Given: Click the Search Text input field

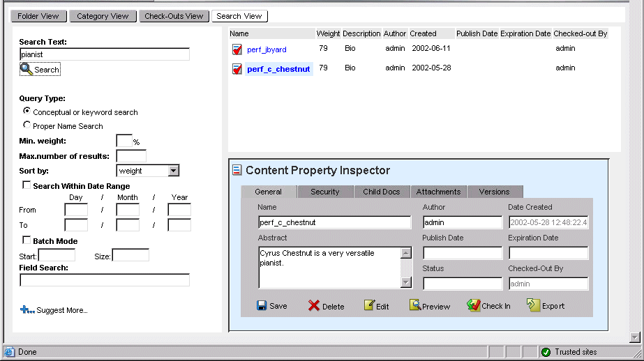Looking at the screenshot, I should (105, 54).
